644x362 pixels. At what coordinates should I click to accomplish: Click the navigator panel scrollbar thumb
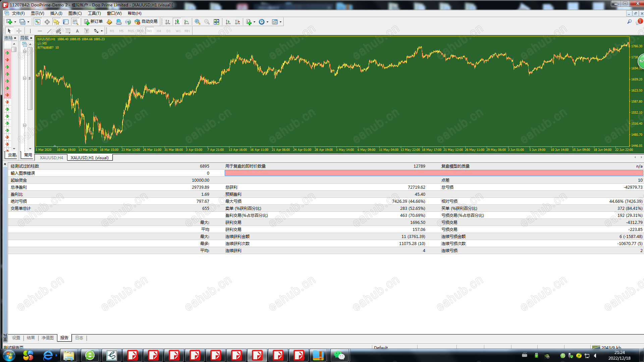coord(30,79)
